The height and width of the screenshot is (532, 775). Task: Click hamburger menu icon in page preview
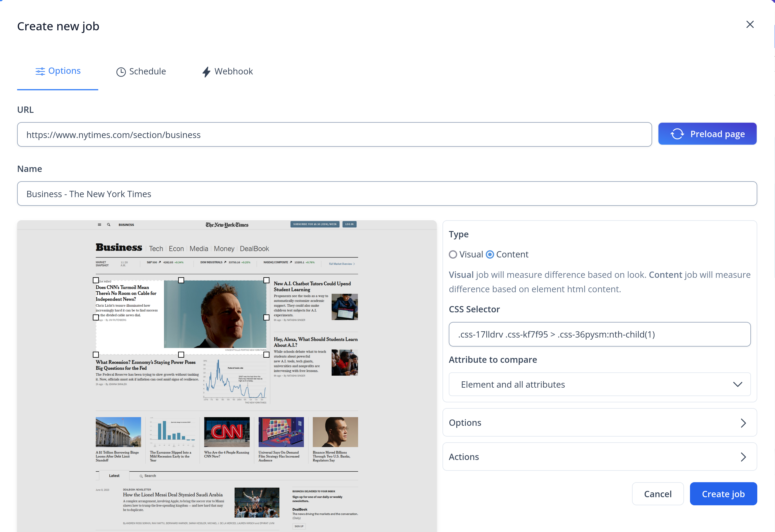pyautogui.click(x=99, y=225)
